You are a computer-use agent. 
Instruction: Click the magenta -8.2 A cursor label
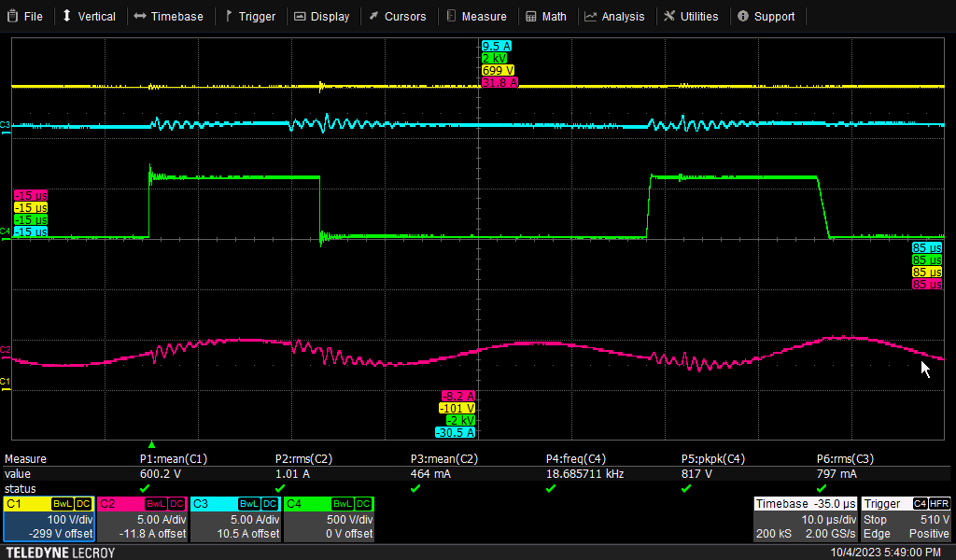click(x=457, y=396)
